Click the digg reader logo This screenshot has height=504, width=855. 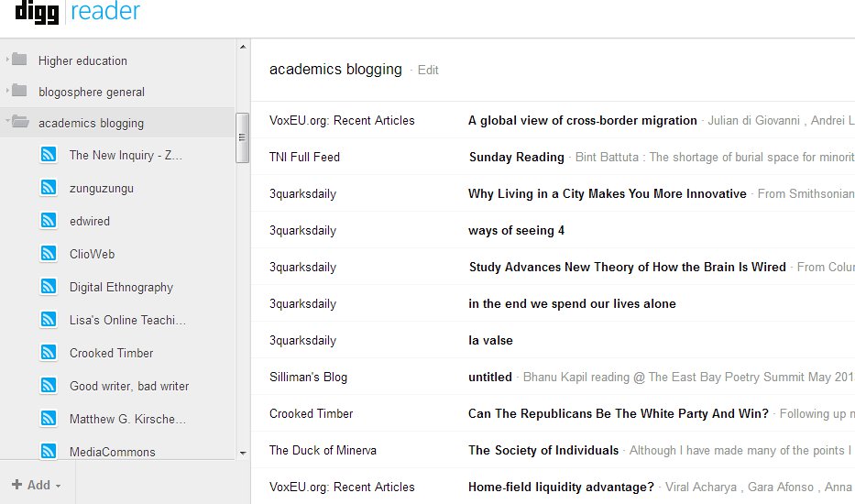(78, 12)
